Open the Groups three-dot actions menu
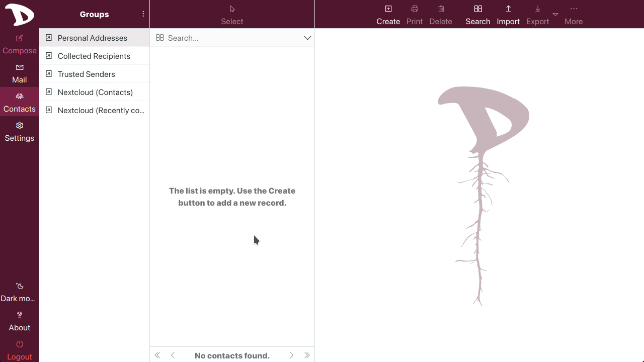The width and height of the screenshot is (644, 362). (143, 14)
